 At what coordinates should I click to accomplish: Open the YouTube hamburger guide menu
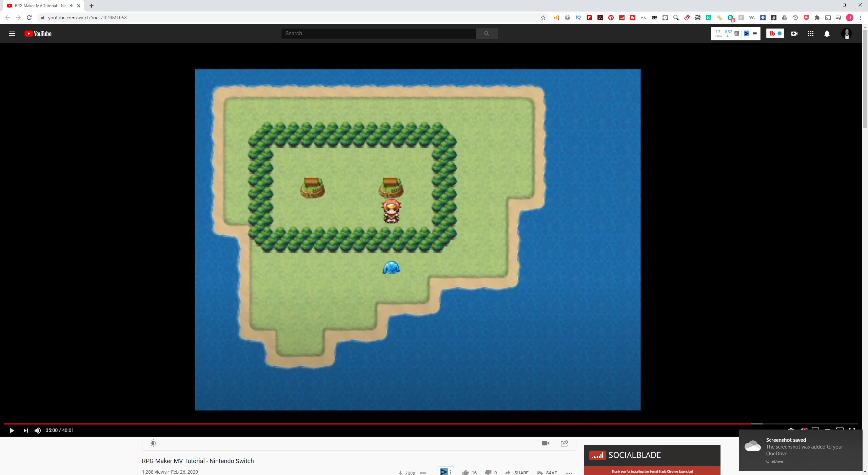tap(12, 34)
